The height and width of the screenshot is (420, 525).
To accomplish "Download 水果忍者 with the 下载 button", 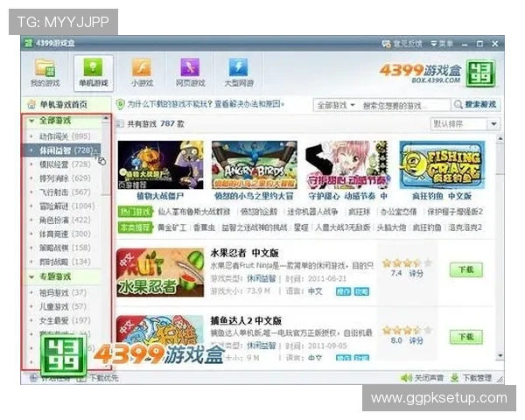I will click(466, 270).
